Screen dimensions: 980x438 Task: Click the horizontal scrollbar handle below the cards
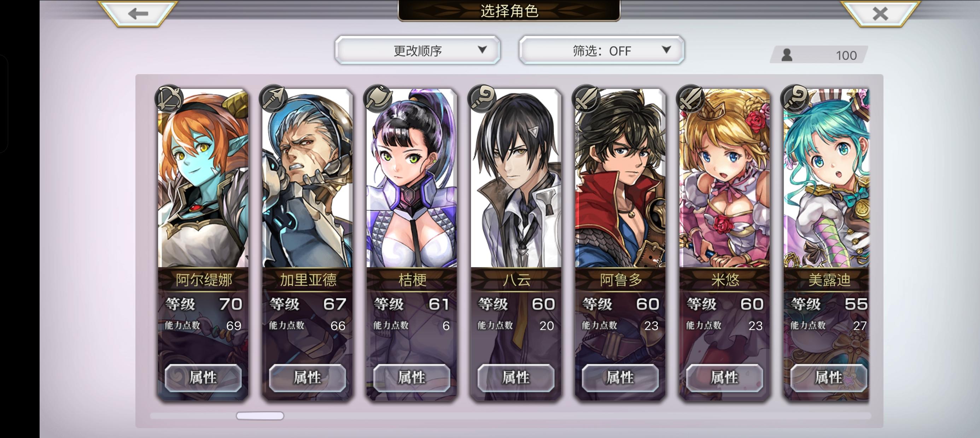coord(260,416)
